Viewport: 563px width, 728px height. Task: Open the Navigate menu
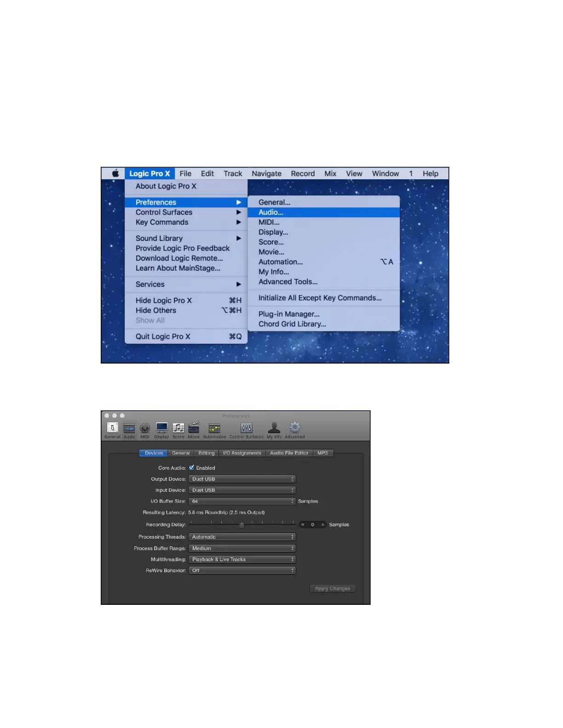click(x=266, y=173)
